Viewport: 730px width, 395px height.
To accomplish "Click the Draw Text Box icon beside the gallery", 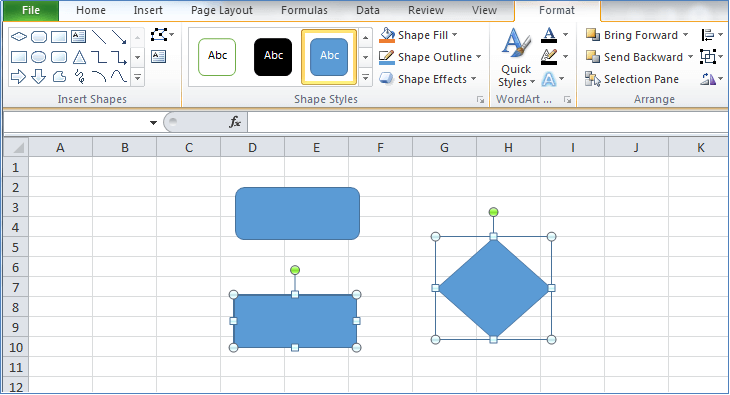I will (158, 57).
